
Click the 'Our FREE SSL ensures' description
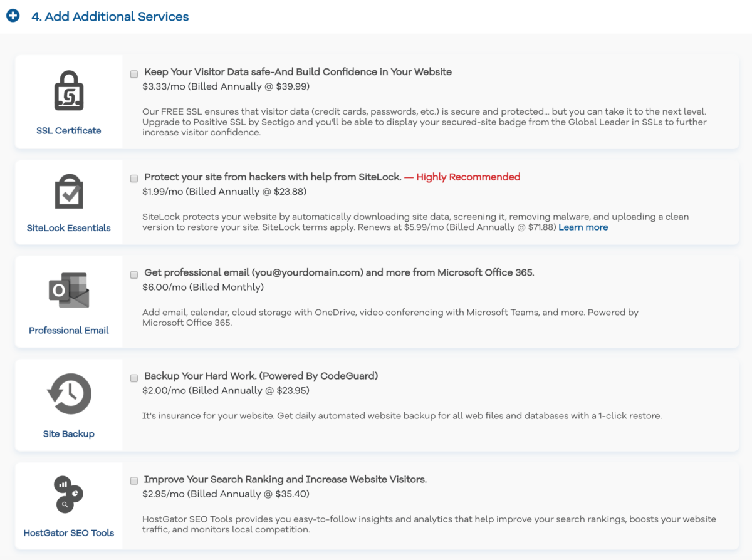click(x=424, y=122)
